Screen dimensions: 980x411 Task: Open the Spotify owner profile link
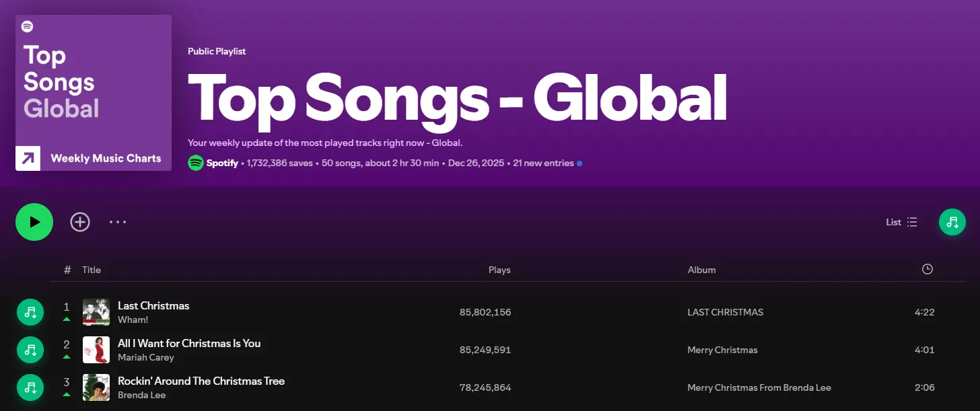click(221, 163)
